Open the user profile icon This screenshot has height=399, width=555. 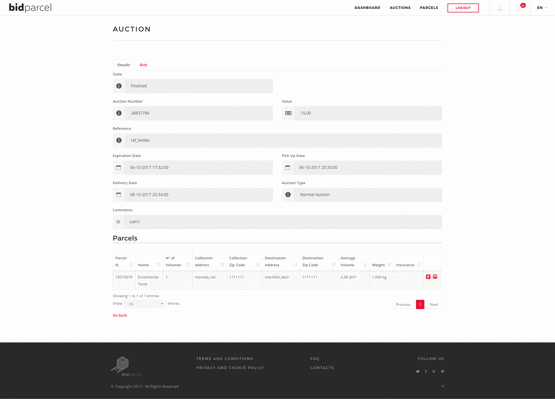499,8
